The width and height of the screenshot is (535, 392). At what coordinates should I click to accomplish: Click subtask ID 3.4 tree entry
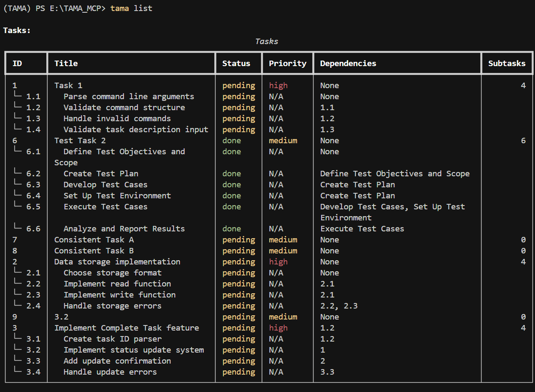pos(27,372)
